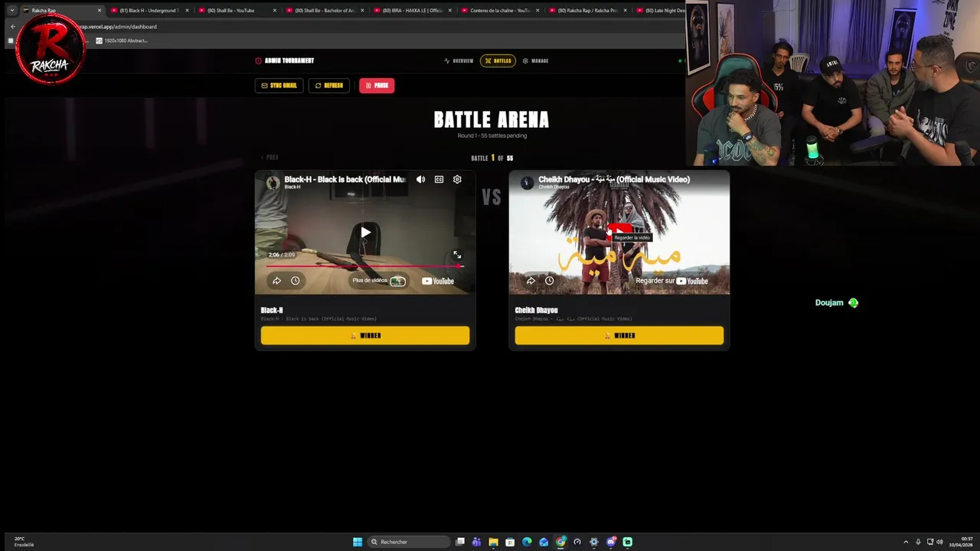Open Cheikh Dhayou channel avatar in the player
This screenshot has width=980, height=551.
click(x=527, y=182)
